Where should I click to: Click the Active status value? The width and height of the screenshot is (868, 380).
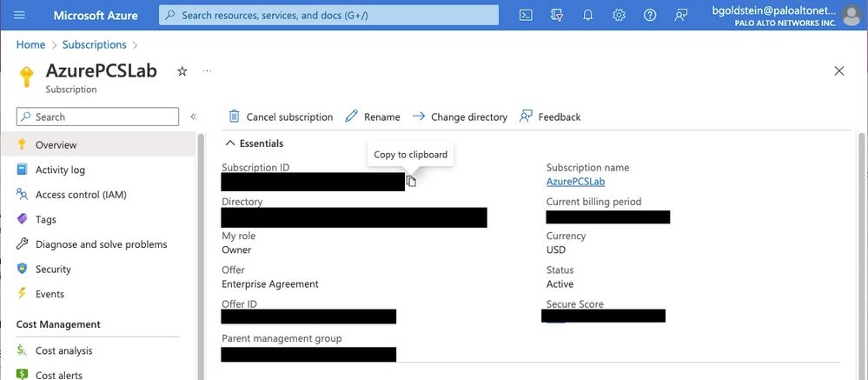560,284
